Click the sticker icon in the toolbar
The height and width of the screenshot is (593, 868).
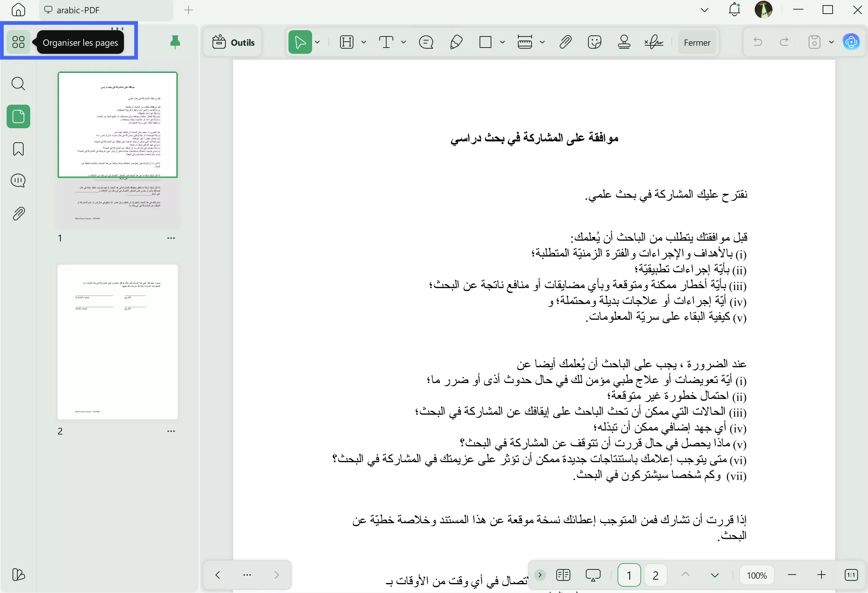594,42
